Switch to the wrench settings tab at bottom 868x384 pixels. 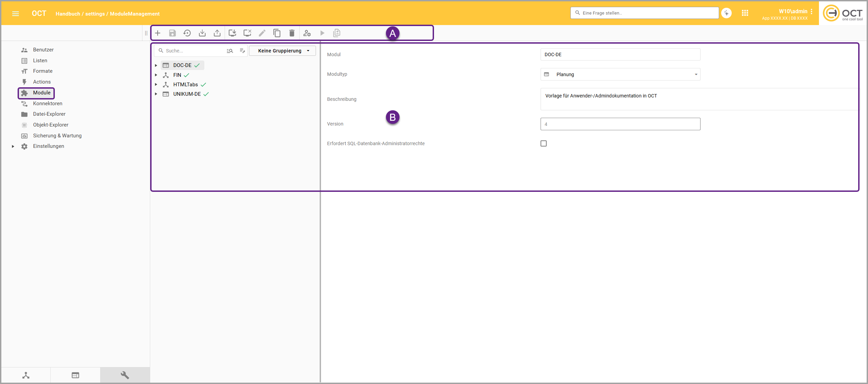click(125, 375)
